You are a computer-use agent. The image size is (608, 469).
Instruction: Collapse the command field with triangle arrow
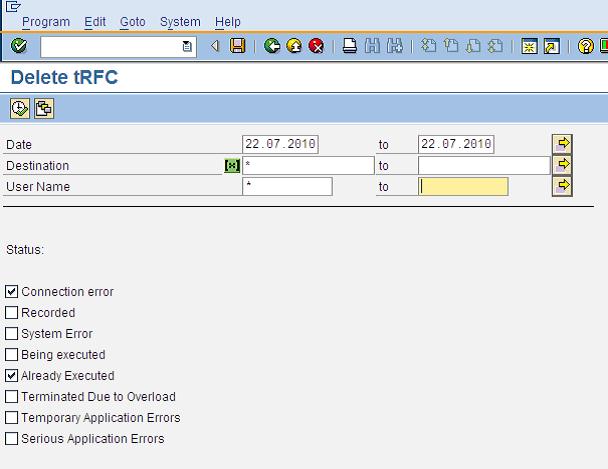coord(215,46)
